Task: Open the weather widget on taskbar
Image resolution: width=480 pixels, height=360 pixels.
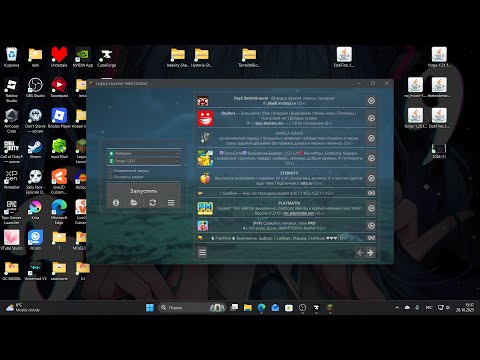Action: click(x=23, y=307)
